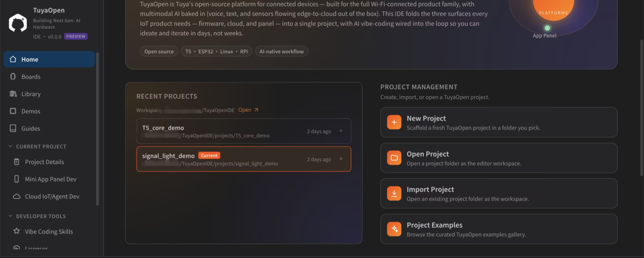644x258 pixels.
Task: Click the Cloud IoT/Agent cloud icon
Action: (17, 196)
